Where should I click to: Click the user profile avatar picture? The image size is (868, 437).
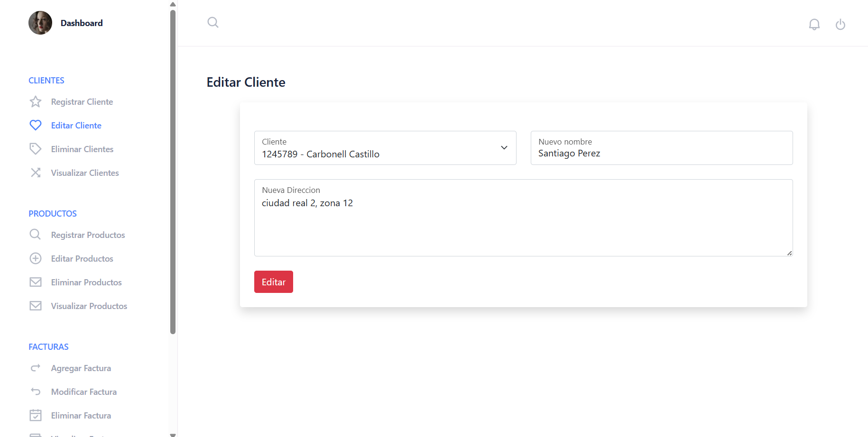tap(40, 22)
